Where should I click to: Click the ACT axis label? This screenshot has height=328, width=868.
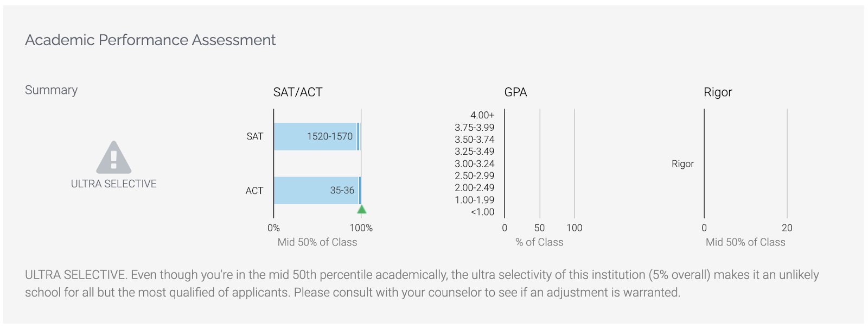pos(254,191)
